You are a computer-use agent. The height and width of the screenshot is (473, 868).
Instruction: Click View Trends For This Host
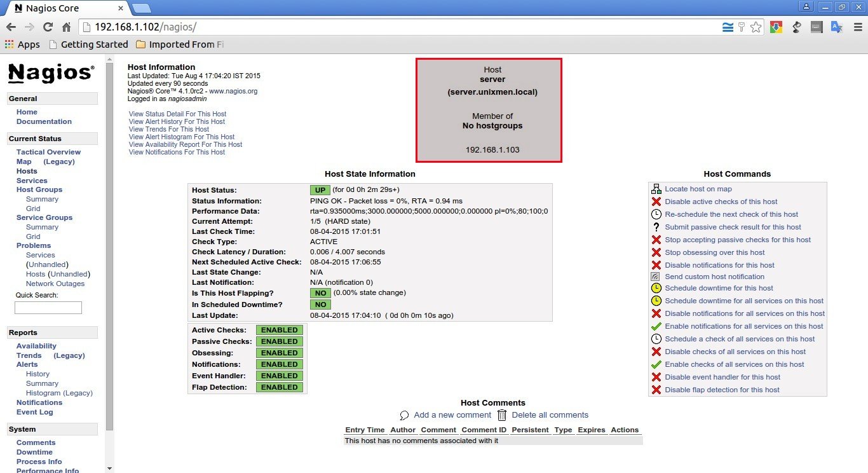point(169,129)
